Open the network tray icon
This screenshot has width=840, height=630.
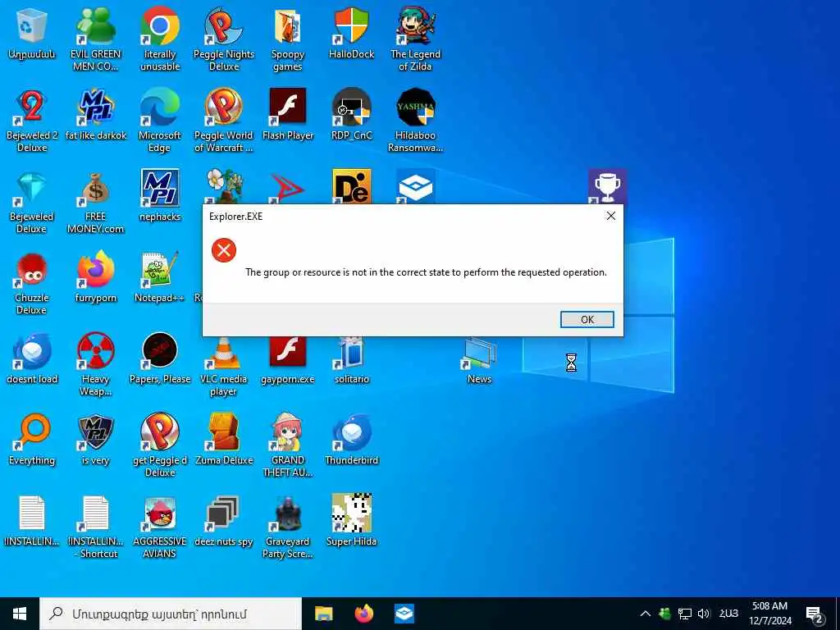(685, 614)
